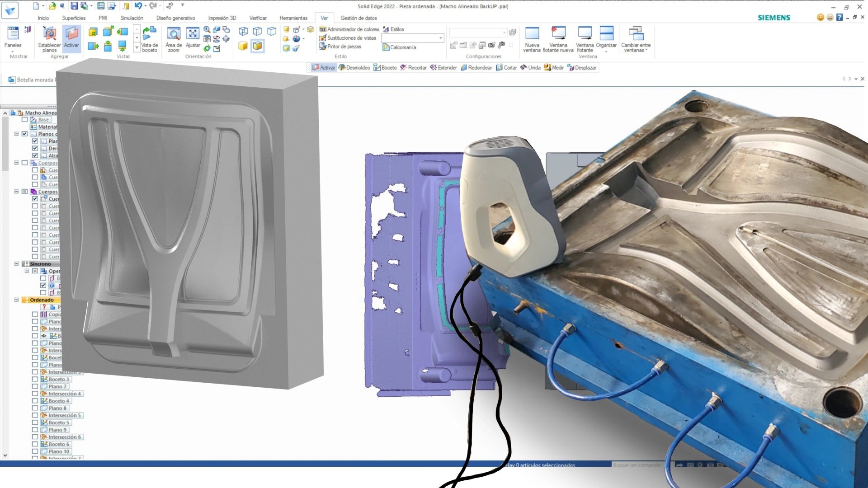Collapse the Planos de referencia node
Viewport: 868px width, 488px height.
click(x=16, y=134)
